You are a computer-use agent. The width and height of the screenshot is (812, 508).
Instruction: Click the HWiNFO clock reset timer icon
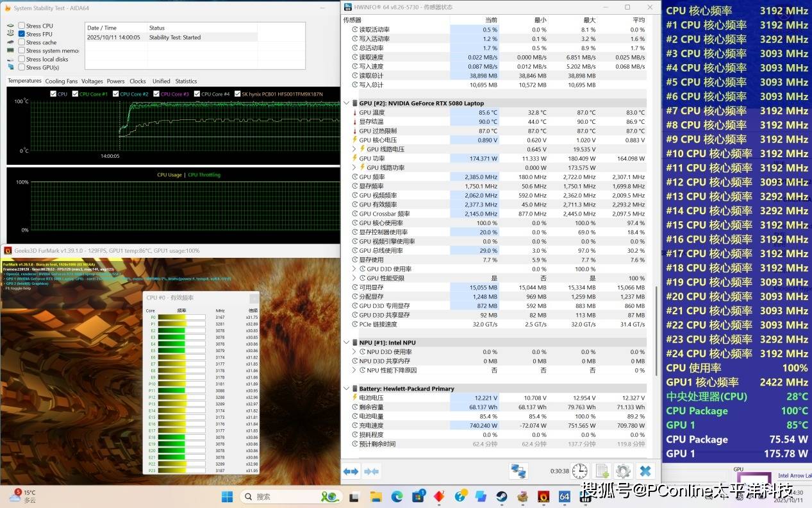tap(579, 471)
